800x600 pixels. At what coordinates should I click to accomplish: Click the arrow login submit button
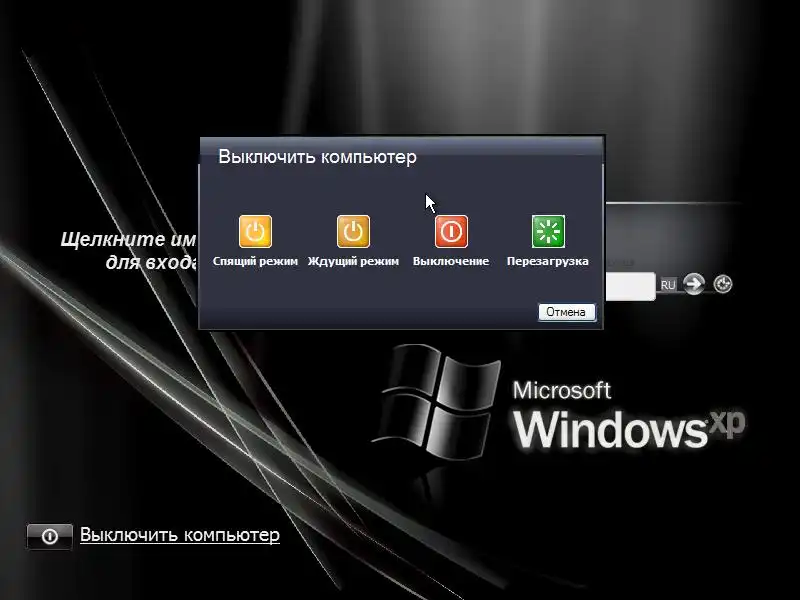pos(694,284)
